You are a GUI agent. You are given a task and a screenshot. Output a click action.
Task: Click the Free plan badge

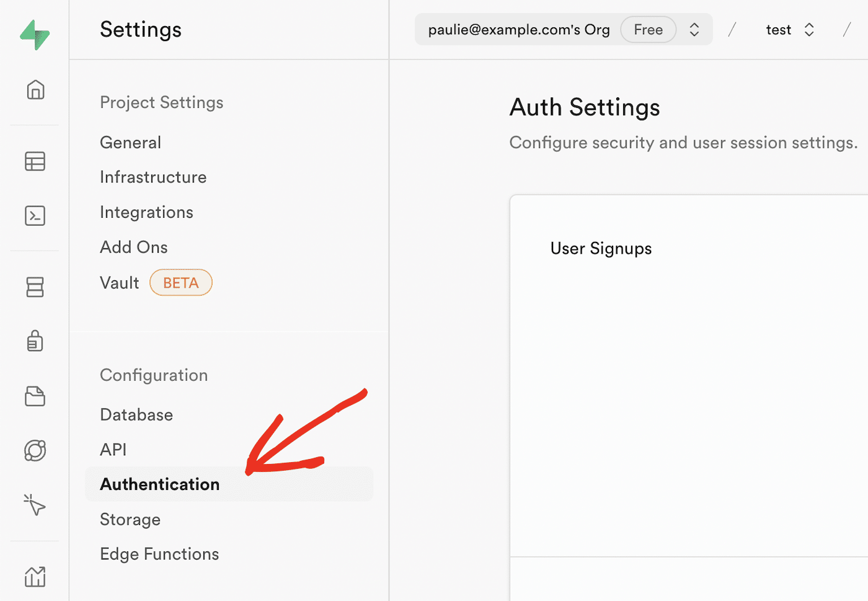click(648, 29)
